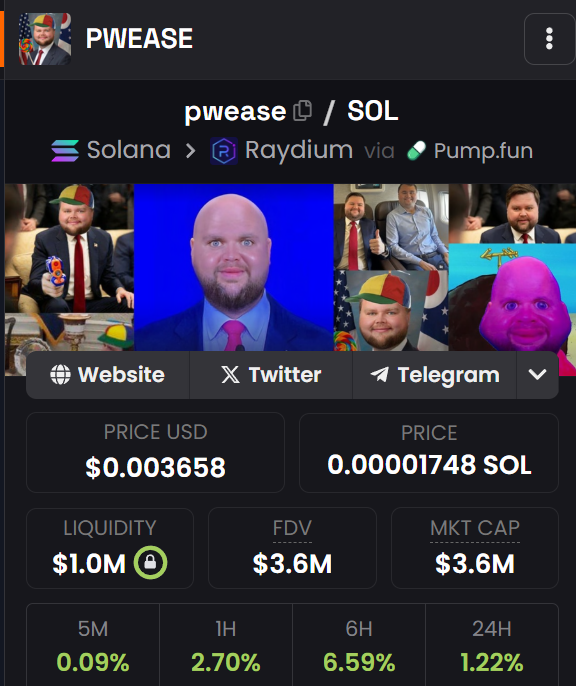Click the liquidity locked padlock icon
576x686 pixels.
coord(150,563)
